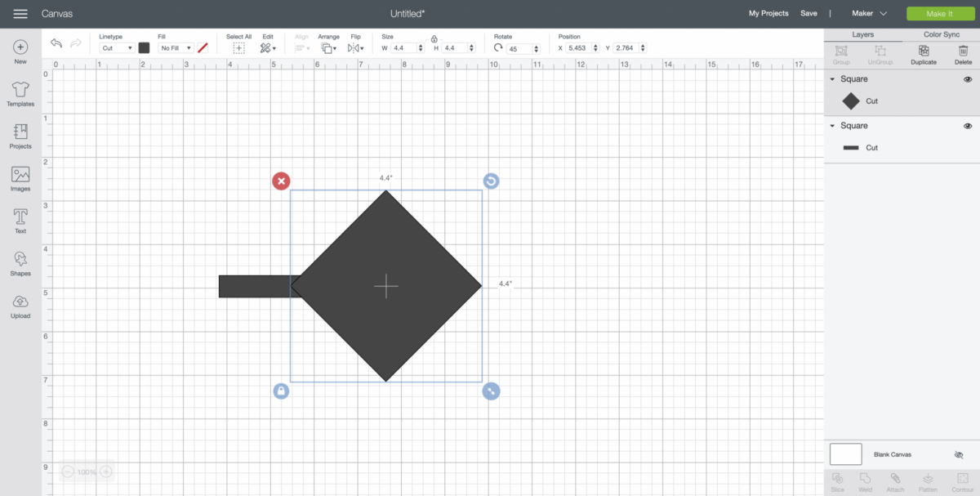This screenshot has width=980, height=496.
Task: Click the fill color swatch
Action: coord(203,48)
